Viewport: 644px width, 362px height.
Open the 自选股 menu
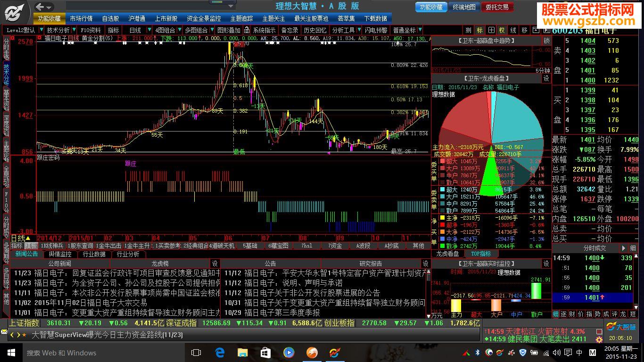pos(111,18)
